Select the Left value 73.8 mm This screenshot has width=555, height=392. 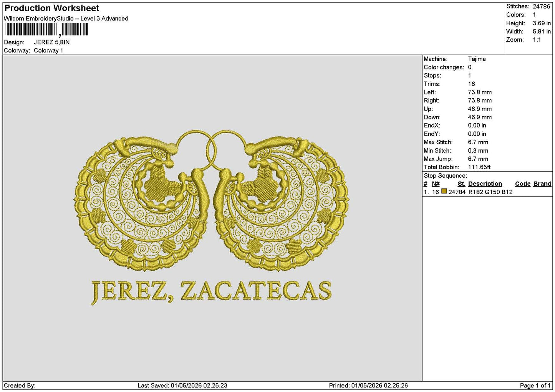(x=480, y=92)
